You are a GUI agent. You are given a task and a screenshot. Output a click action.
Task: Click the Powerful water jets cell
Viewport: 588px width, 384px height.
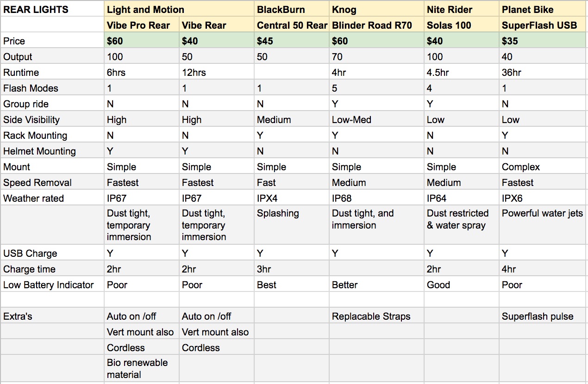click(x=542, y=213)
